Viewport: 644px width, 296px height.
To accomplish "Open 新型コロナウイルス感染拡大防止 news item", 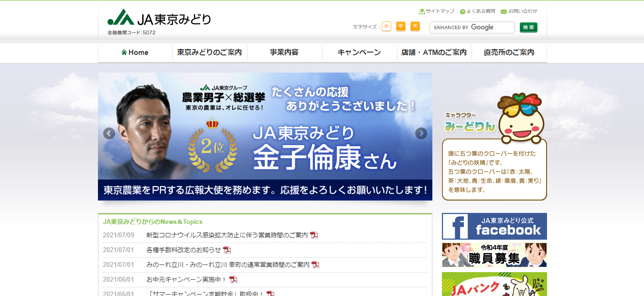I will point(227,235).
